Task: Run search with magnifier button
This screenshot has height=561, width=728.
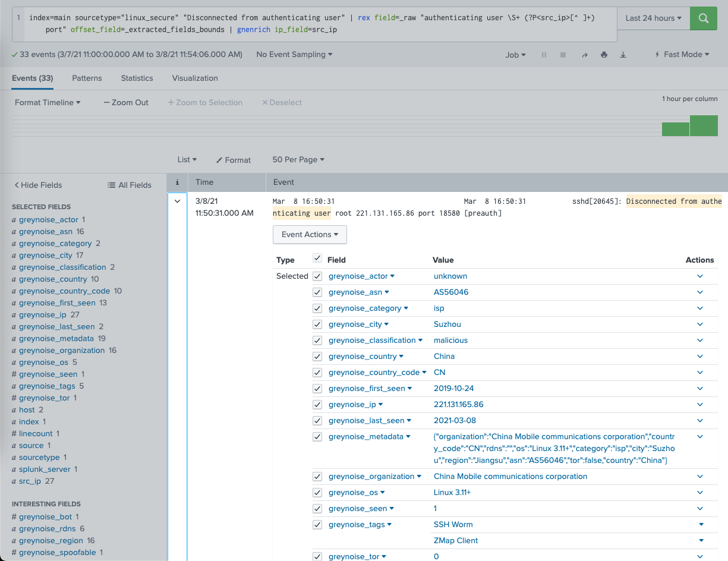Action: pyautogui.click(x=703, y=18)
